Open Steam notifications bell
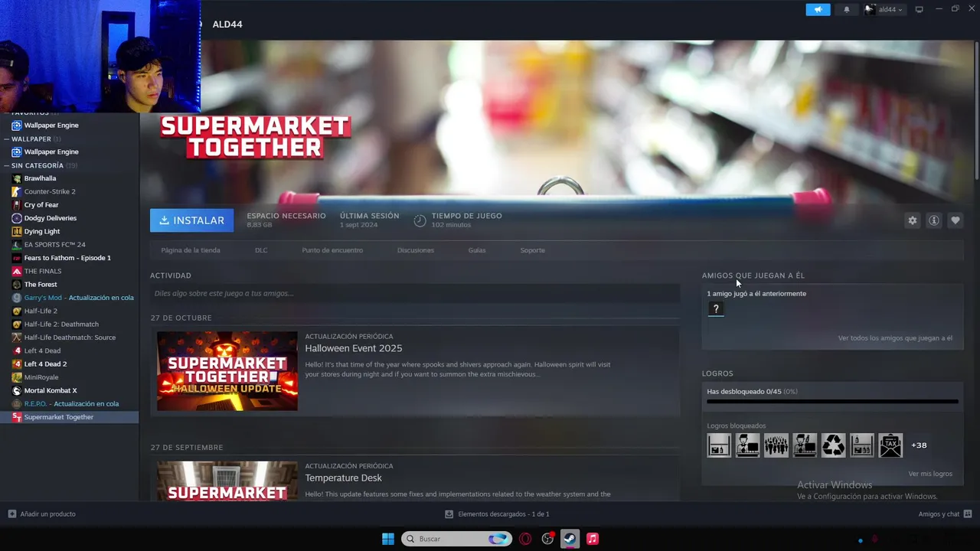This screenshot has height=551, width=980. 847,9
